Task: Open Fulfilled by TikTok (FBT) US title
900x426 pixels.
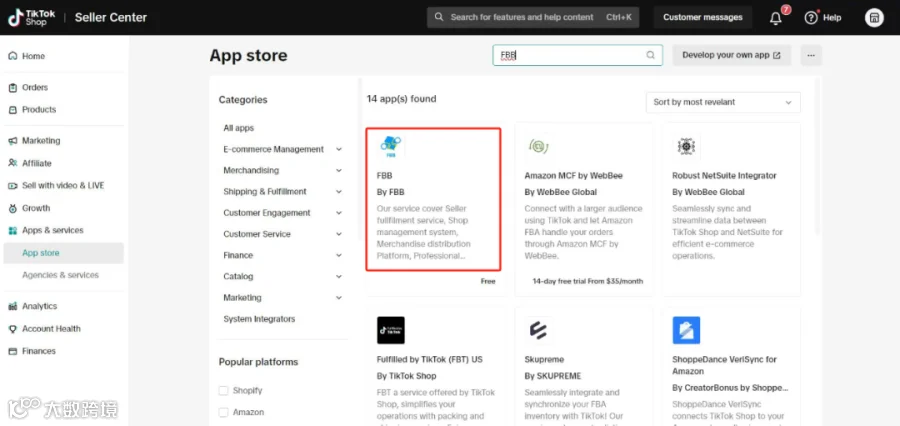Action: pyautogui.click(x=429, y=359)
